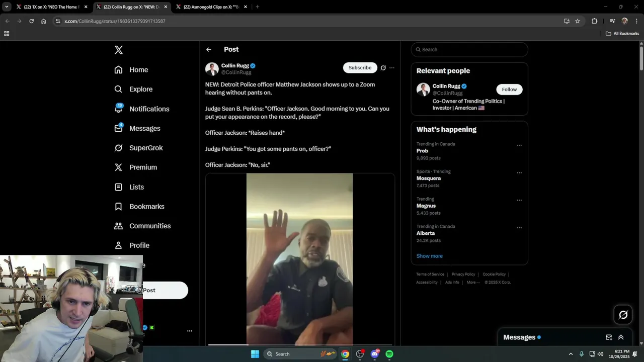Subscribe to Collin Rugg

point(360,67)
